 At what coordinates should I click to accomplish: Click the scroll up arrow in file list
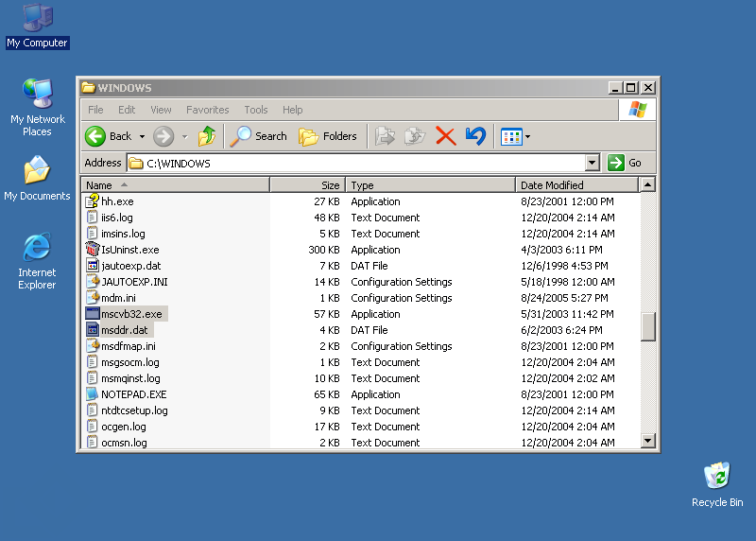(x=648, y=184)
